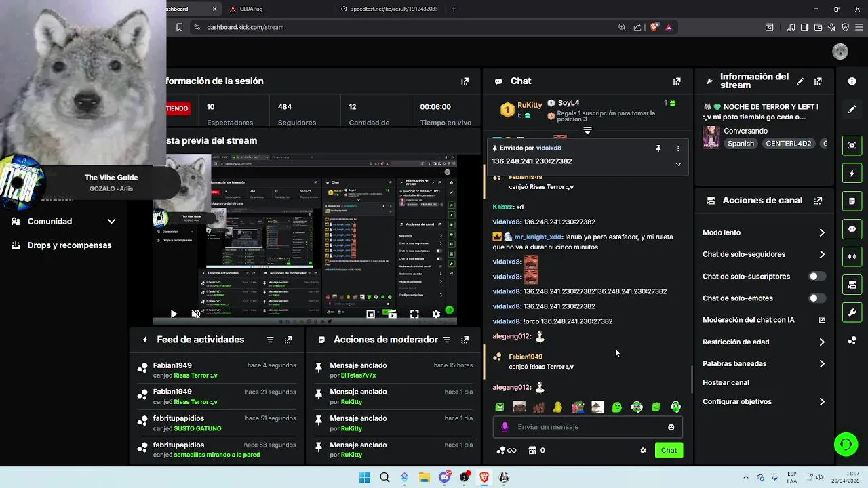Switch to the CEDAPug browser tab
The image size is (868, 488).
(277, 9)
